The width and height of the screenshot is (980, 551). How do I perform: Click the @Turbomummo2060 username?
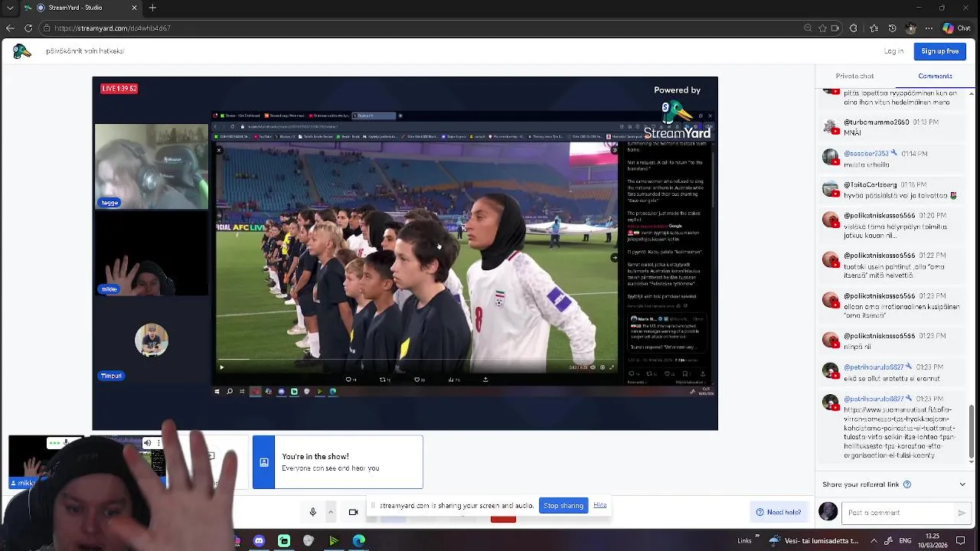(876, 122)
